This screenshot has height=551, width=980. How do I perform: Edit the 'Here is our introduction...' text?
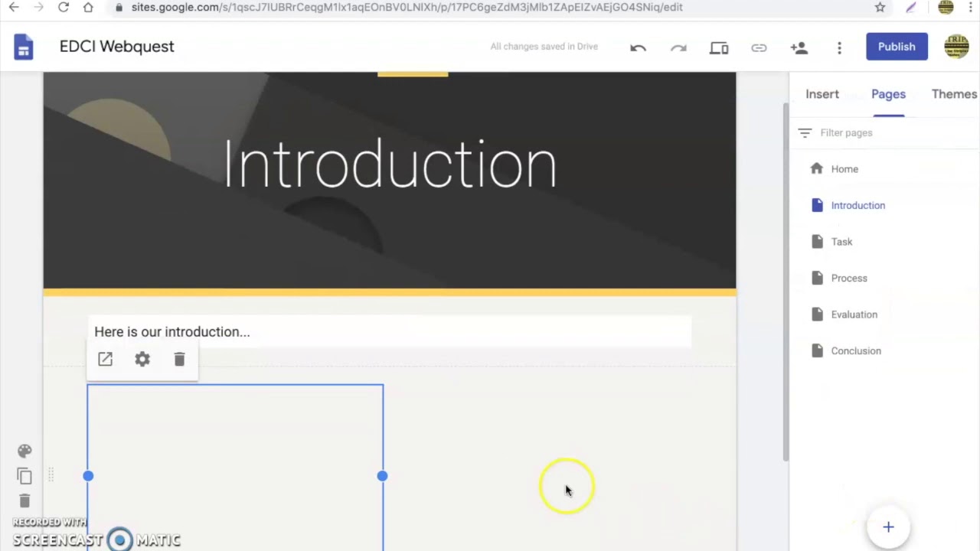click(x=172, y=332)
